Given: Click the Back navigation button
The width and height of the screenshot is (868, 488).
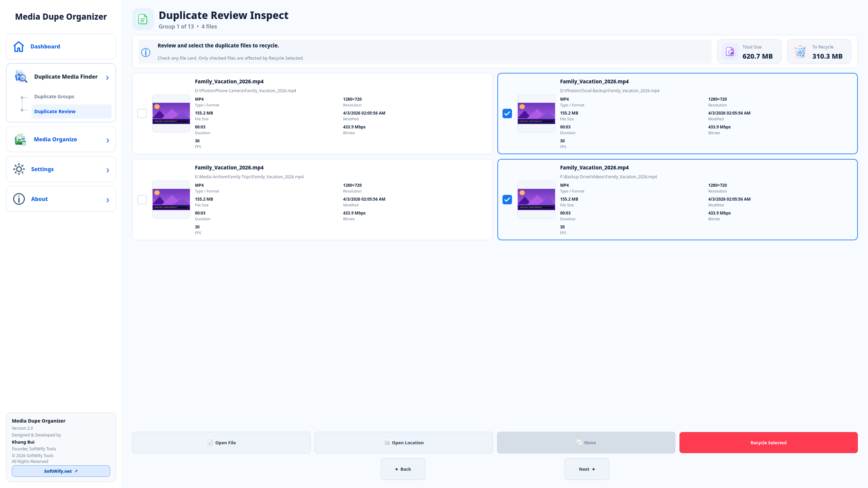Looking at the screenshot, I should pyautogui.click(x=403, y=469).
